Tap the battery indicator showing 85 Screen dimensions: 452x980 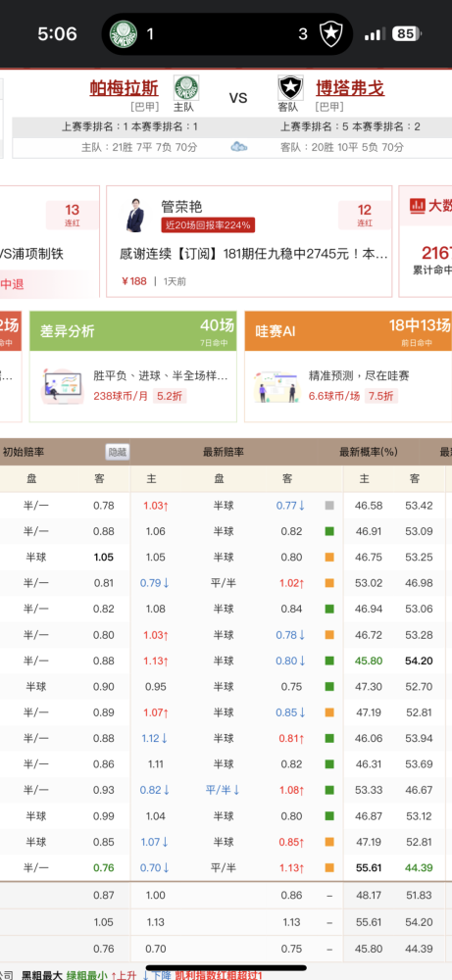[x=407, y=33]
